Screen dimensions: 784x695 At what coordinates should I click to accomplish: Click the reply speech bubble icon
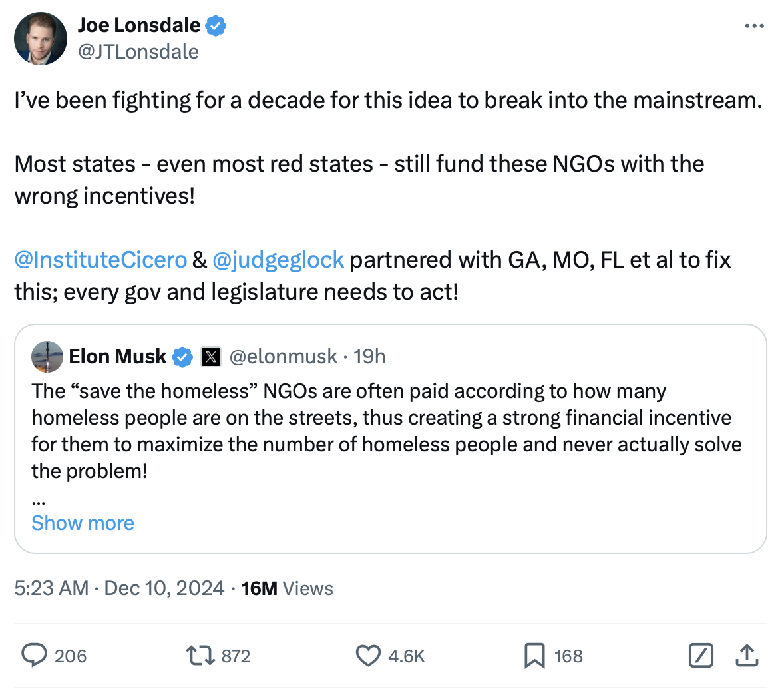point(33,656)
